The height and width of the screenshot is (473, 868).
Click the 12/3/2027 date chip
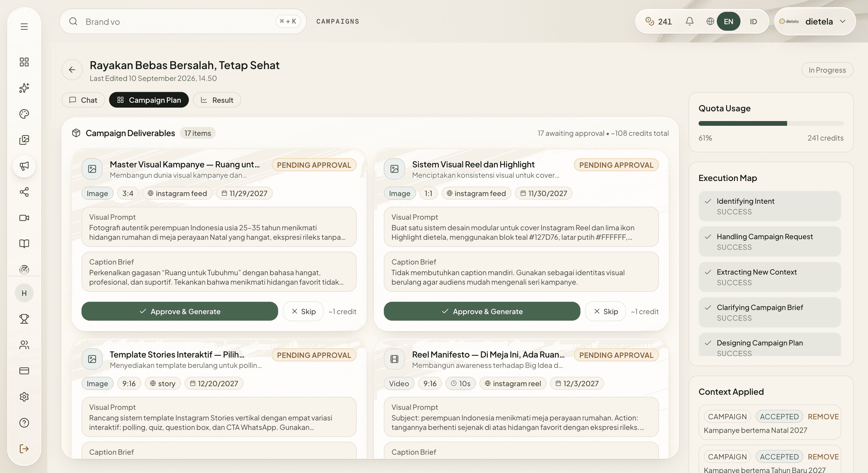click(577, 383)
